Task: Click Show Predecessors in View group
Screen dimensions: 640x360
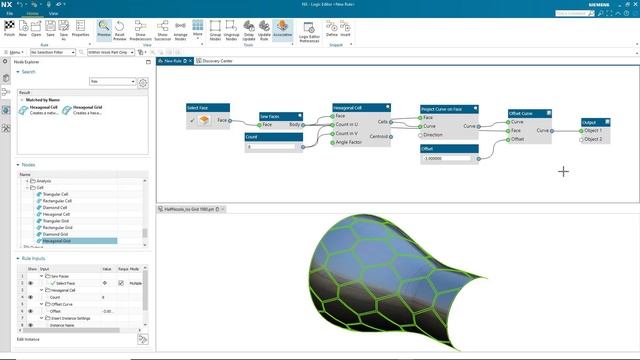Action: (140, 30)
